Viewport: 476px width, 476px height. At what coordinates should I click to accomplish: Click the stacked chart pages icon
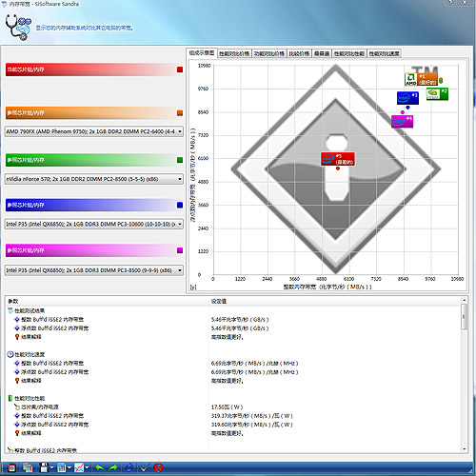coord(28,467)
